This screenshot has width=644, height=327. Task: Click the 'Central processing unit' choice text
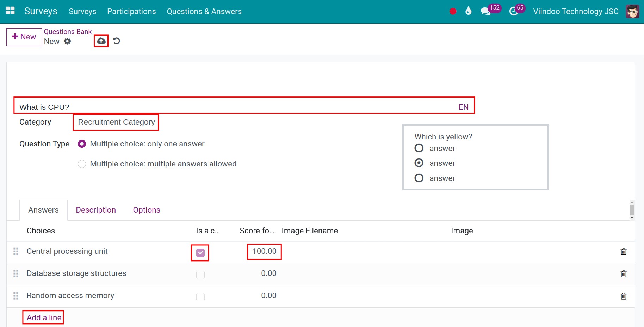point(67,251)
